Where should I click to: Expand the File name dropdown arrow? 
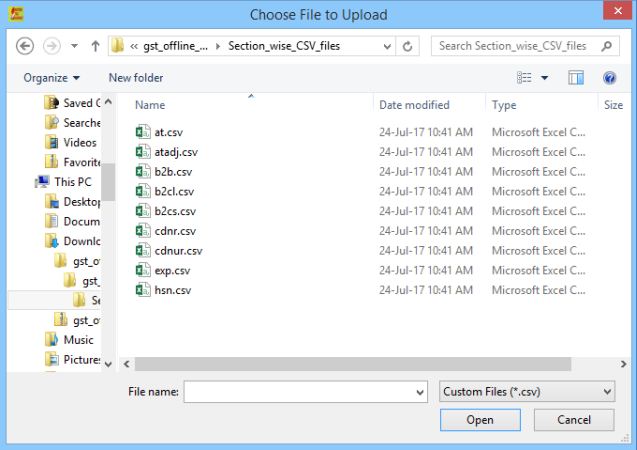click(420, 392)
